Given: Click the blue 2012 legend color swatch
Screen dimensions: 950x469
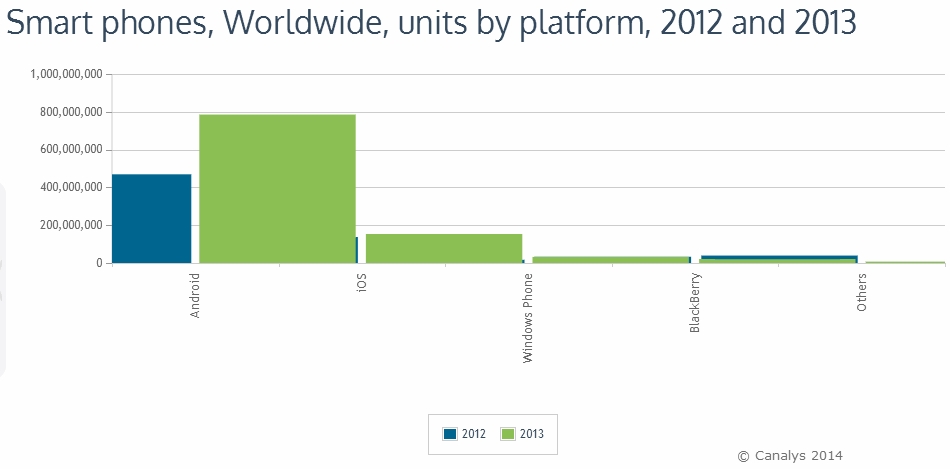Looking at the screenshot, I should pos(450,434).
